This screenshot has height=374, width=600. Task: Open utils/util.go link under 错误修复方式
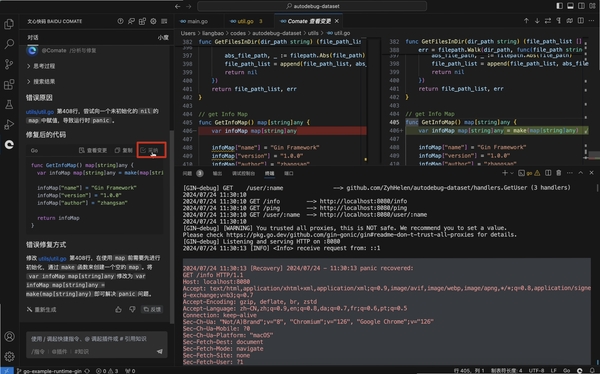(52, 258)
